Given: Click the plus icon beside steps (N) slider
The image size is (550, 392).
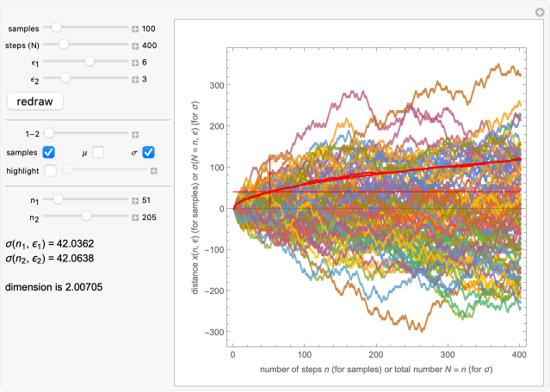Looking at the screenshot, I should (135, 45).
